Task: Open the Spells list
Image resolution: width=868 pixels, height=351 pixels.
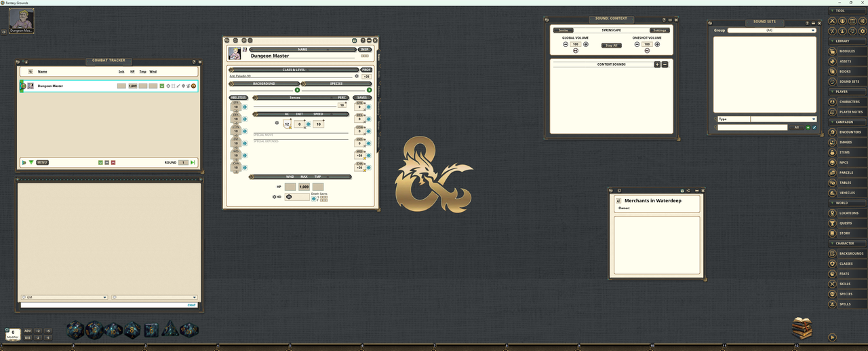Action: [848, 304]
